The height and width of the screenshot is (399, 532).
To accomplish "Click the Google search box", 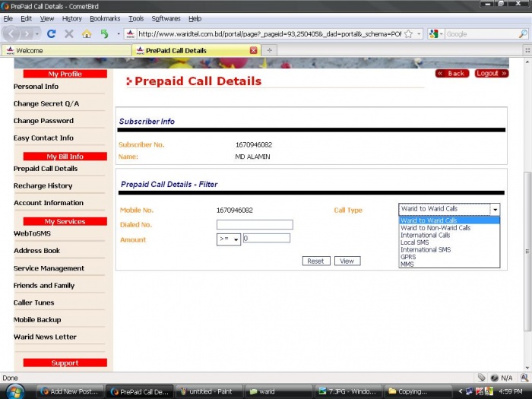I will [482, 34].
